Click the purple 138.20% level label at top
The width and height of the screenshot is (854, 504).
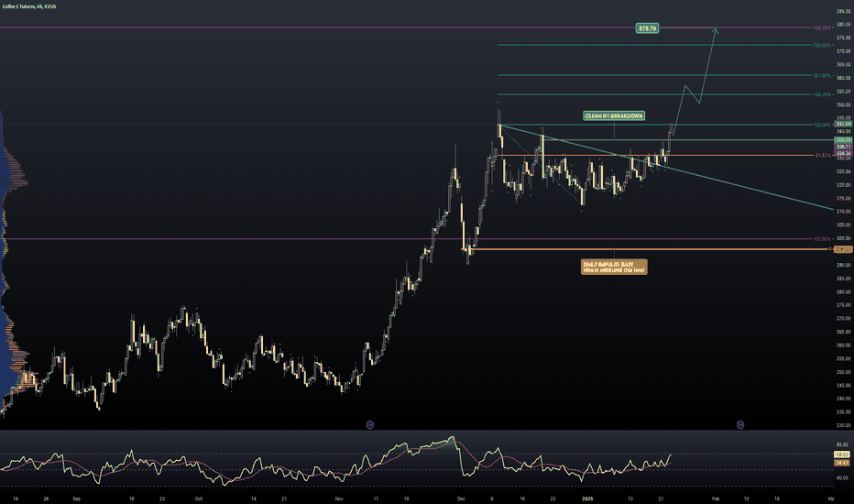click(823, 27)
